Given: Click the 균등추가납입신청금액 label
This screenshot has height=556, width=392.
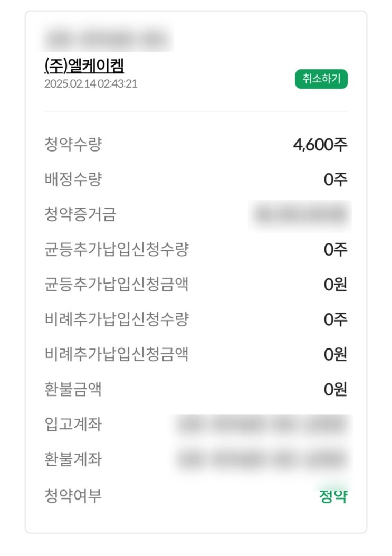Looking at the screenshot, I should (x=116, y=284).
